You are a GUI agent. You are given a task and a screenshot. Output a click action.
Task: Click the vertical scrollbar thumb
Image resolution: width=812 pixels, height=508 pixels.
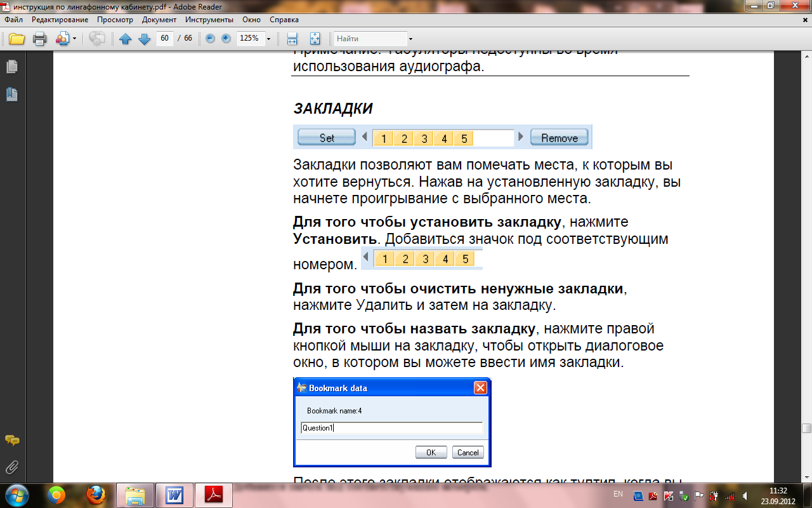point(806,429)
